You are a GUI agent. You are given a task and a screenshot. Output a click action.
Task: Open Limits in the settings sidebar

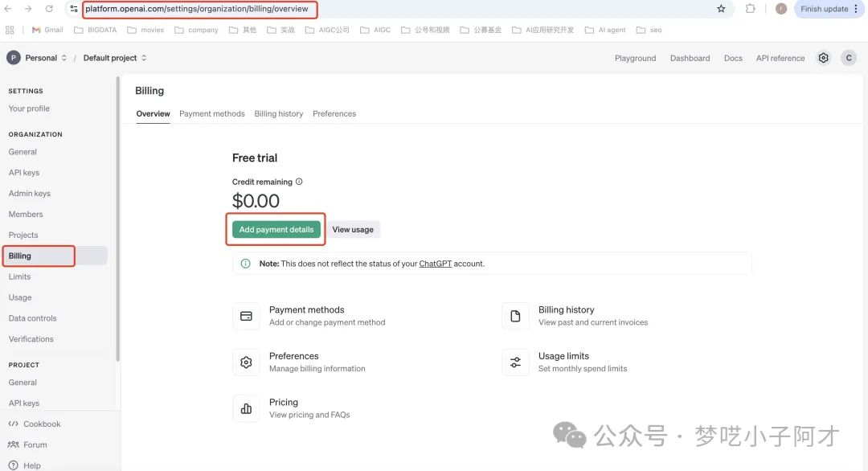coord(20,276)
